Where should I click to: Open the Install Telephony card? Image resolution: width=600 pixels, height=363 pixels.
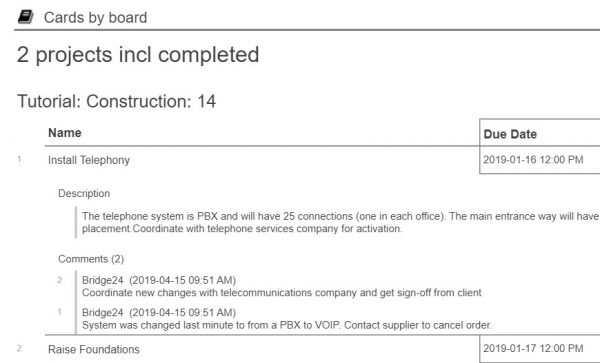pyautogui.click(x=89, y=160)
